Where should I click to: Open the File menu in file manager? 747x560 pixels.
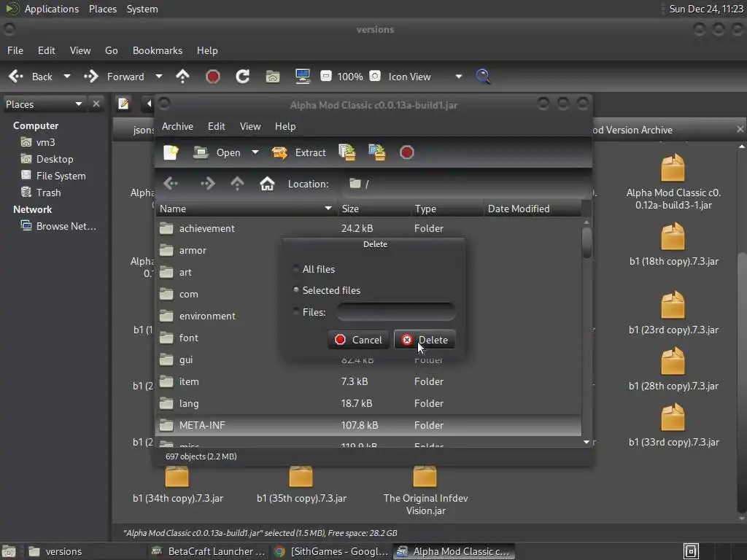point(15,50)
